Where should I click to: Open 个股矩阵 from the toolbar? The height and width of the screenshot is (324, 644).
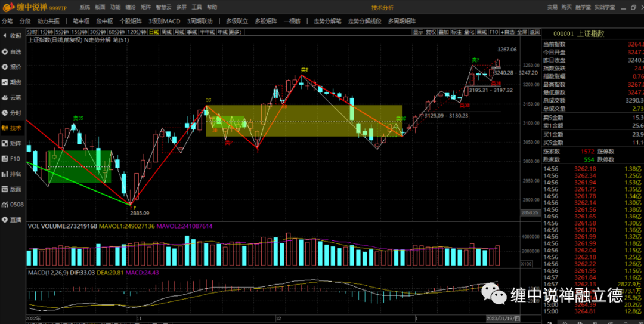131,21
